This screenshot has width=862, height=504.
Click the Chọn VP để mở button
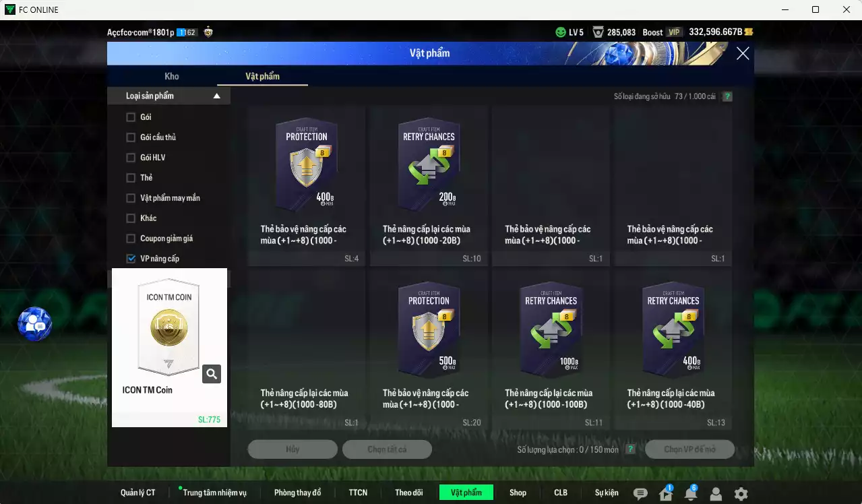pos(689,449)
